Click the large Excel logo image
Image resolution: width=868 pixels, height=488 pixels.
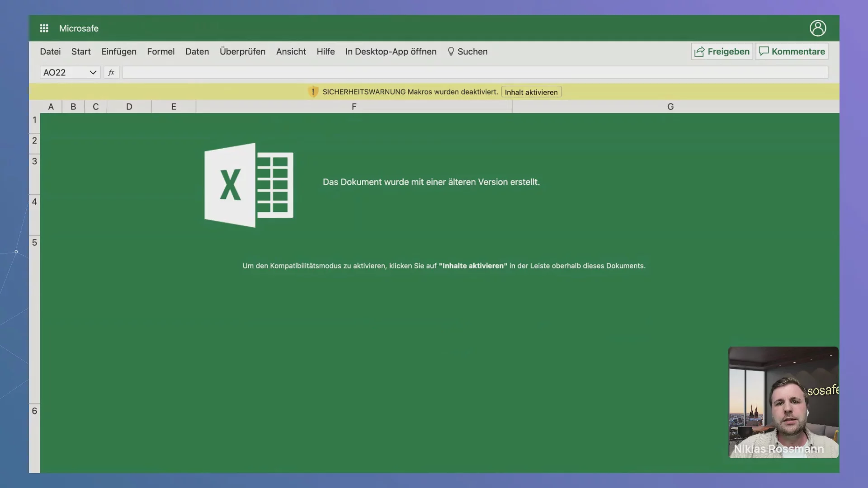pos(249,185)
